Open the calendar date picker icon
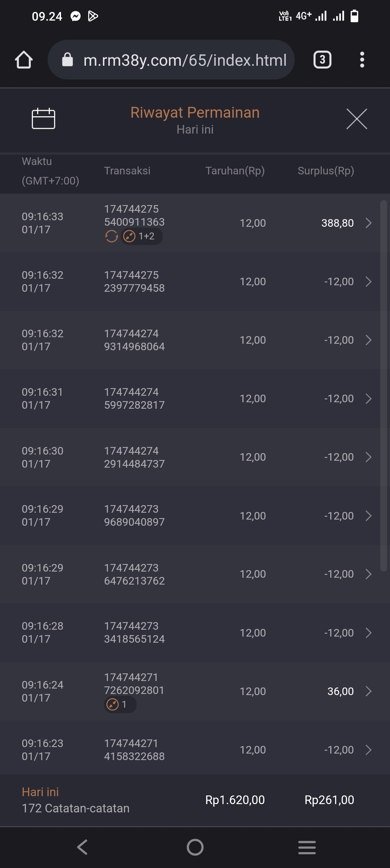390x868 pixels. (x=43, y=118)
